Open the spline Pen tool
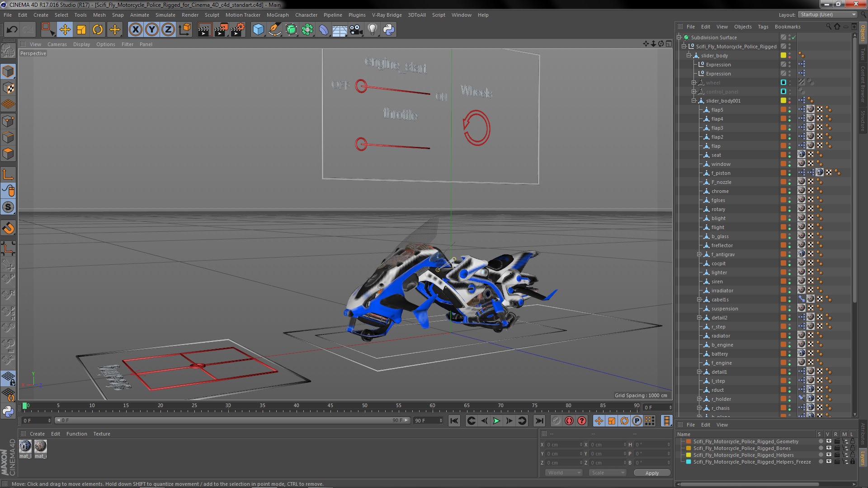 (274, 30)
